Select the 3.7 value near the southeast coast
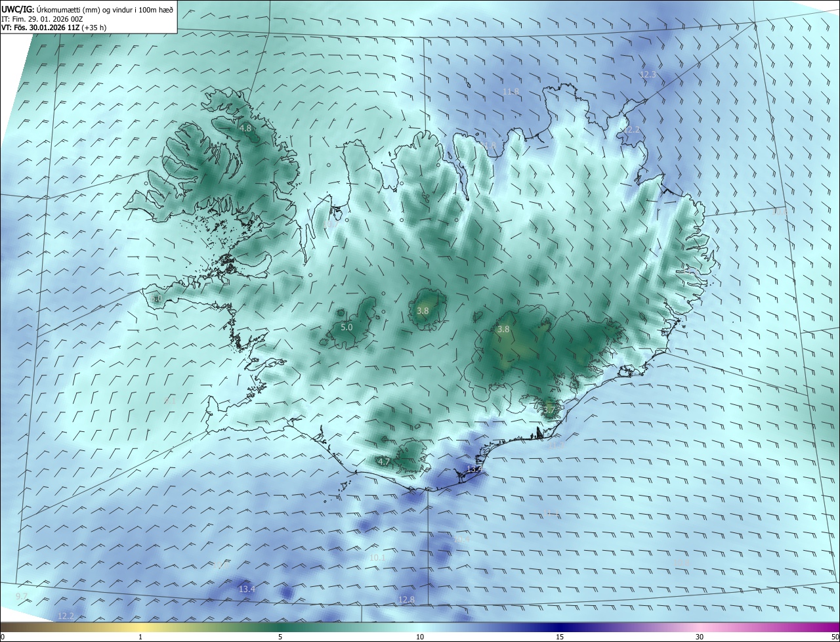The image size is (840, 642). pyautogui.click(x=549, y=410)
